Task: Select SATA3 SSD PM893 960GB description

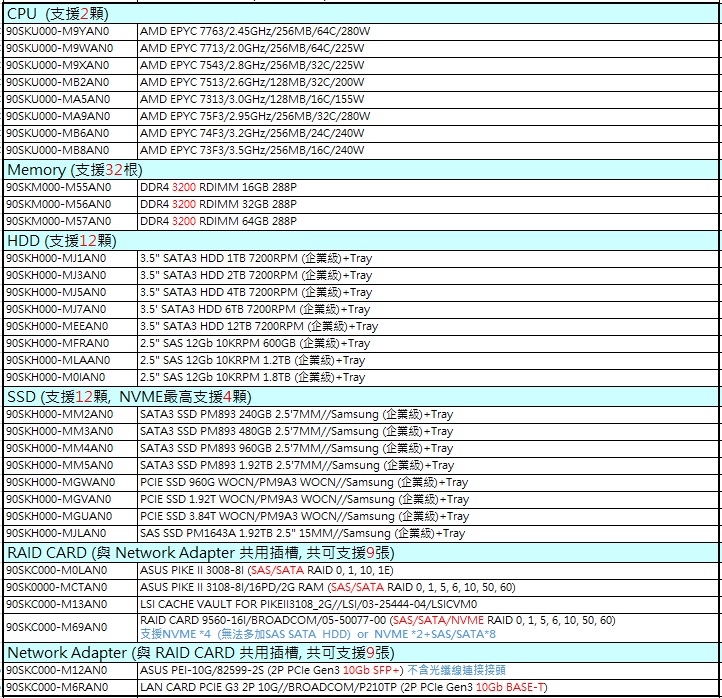Action: 297,448
